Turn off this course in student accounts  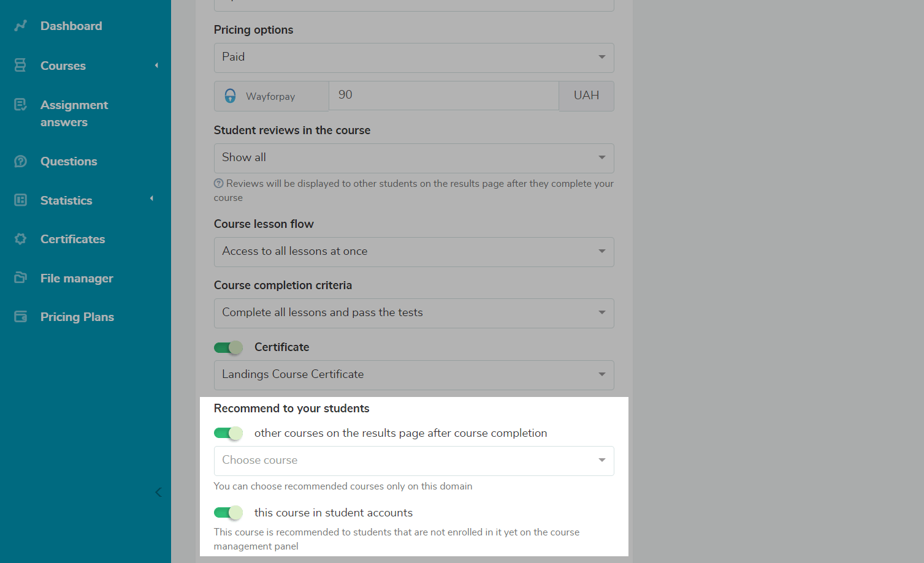(228, 513)
